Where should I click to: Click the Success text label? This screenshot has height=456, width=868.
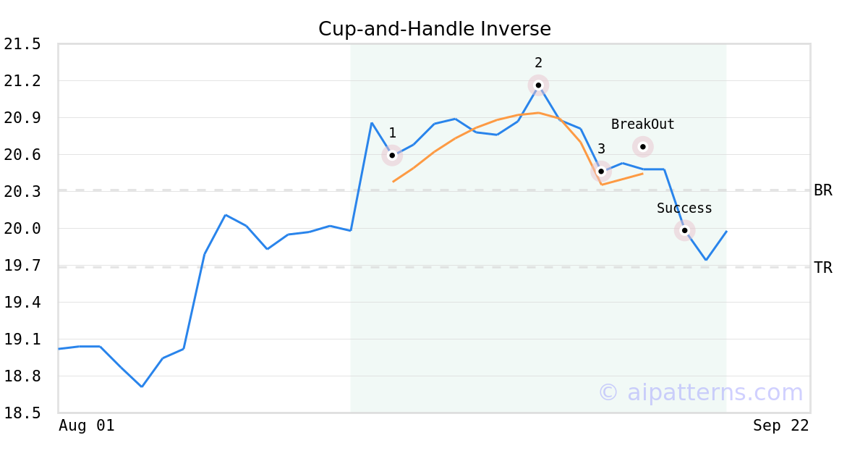pos(684,208)
